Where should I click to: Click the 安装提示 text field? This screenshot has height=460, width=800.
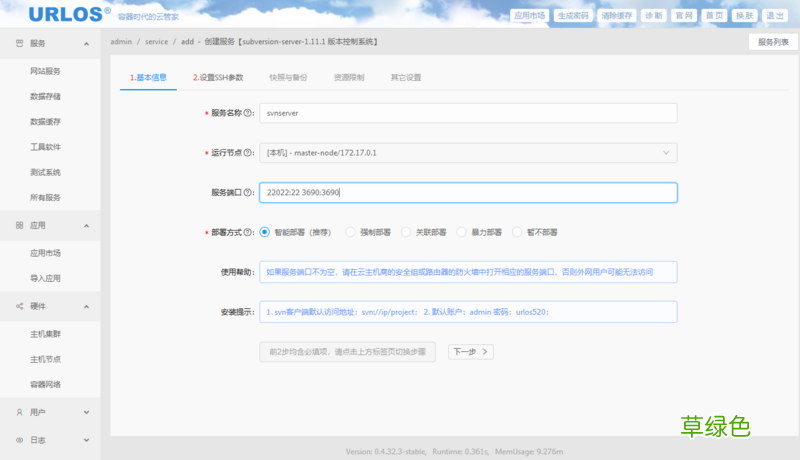[468, 312]
